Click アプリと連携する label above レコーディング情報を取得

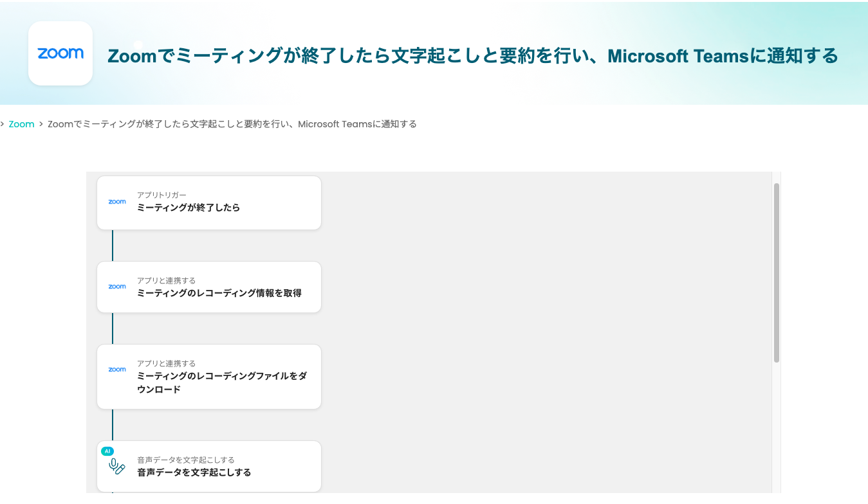[166, 280]
